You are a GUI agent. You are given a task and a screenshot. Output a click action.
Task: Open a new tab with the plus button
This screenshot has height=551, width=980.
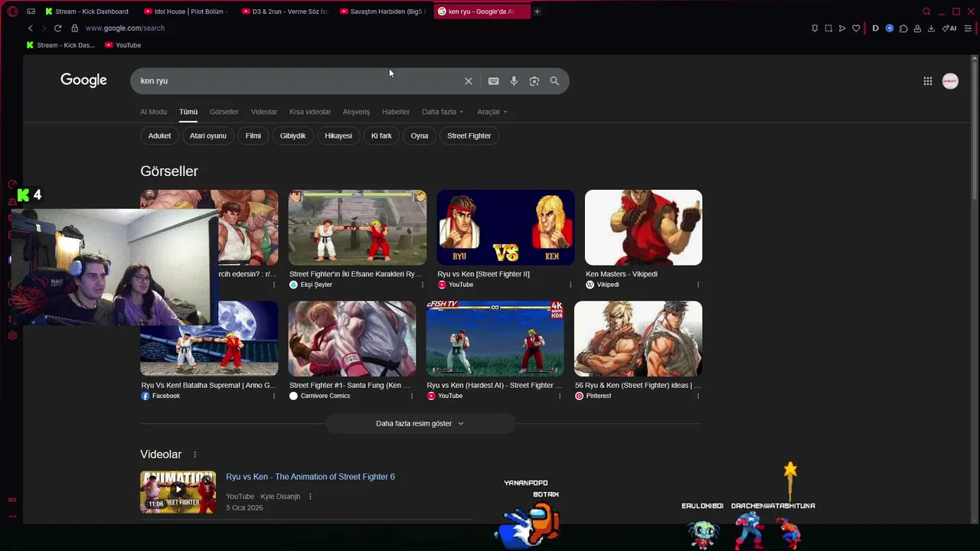[537, 11]
